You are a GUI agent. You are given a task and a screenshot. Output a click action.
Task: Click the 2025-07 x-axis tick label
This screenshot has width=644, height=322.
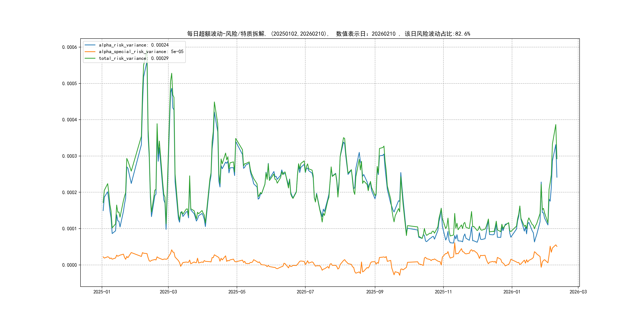[x=305, y=292]
